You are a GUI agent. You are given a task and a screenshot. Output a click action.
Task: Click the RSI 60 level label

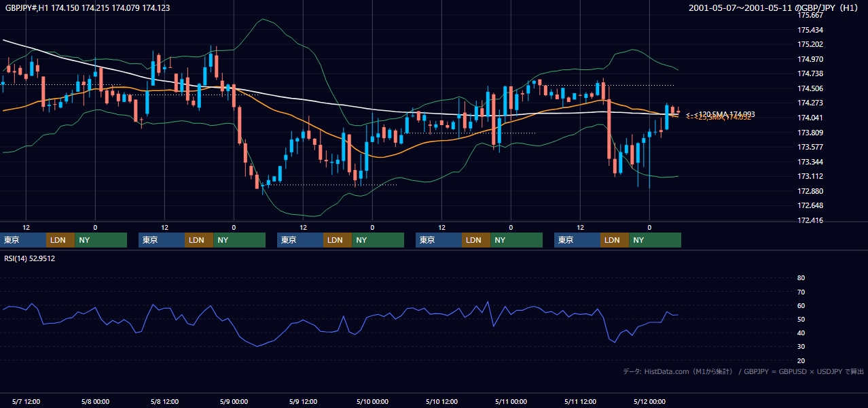pos(801,305)
